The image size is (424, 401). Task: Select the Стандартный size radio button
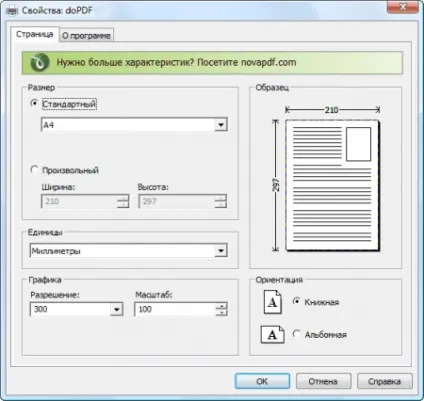pos(34,103)
